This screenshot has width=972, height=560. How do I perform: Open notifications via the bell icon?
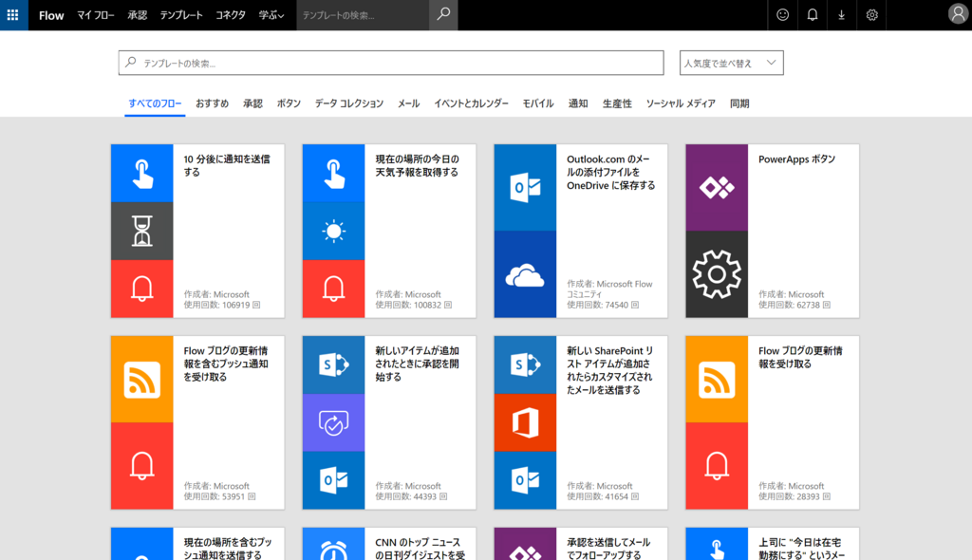pyautogui.click(x=812, y=15)
